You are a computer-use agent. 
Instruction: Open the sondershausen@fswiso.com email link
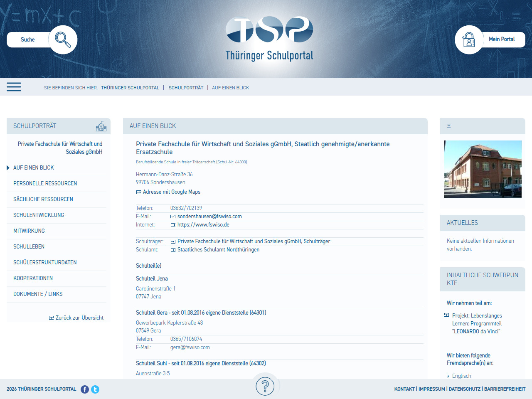pos(209,217)
